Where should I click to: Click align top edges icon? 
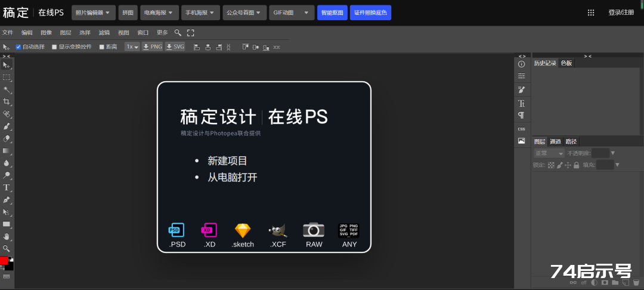tap(245, 47)
